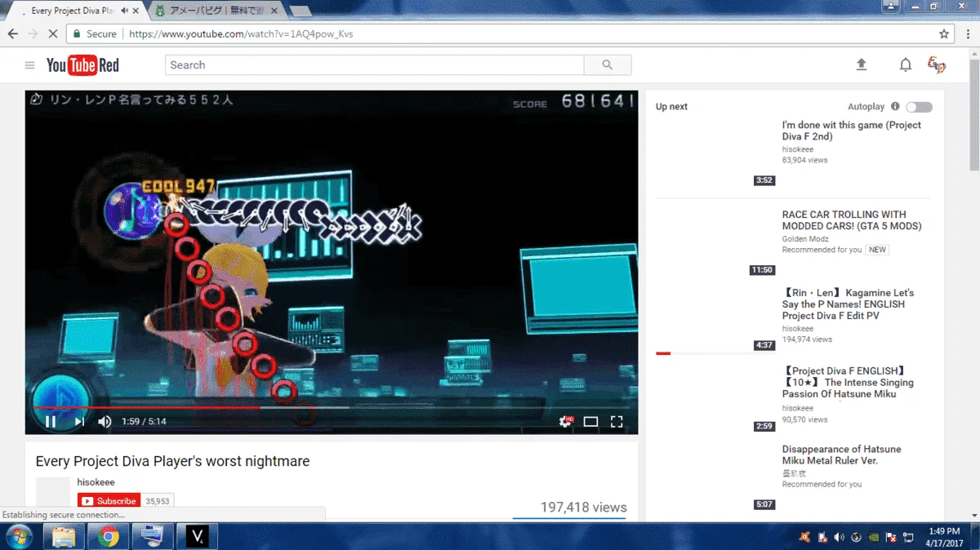Screen dimensions: 980x550
Task: Show the Autoplay info icon
Action: pos(895,107)
